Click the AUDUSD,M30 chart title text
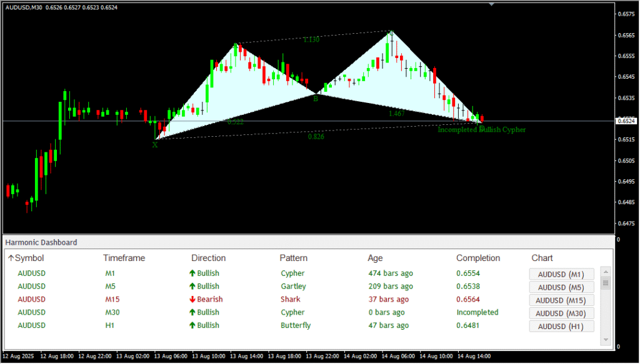This screenshot has width=640, height=364. (24, 7)
